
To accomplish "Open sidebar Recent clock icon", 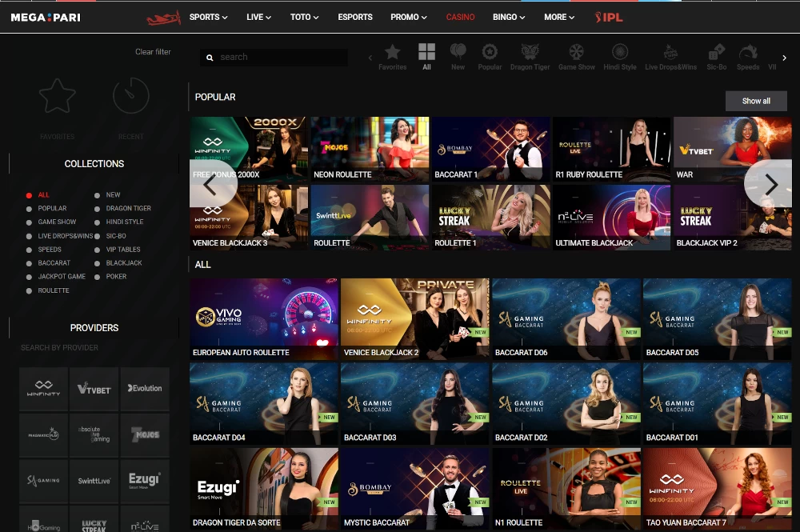I will pyautogui.click(x=130, y=95).
